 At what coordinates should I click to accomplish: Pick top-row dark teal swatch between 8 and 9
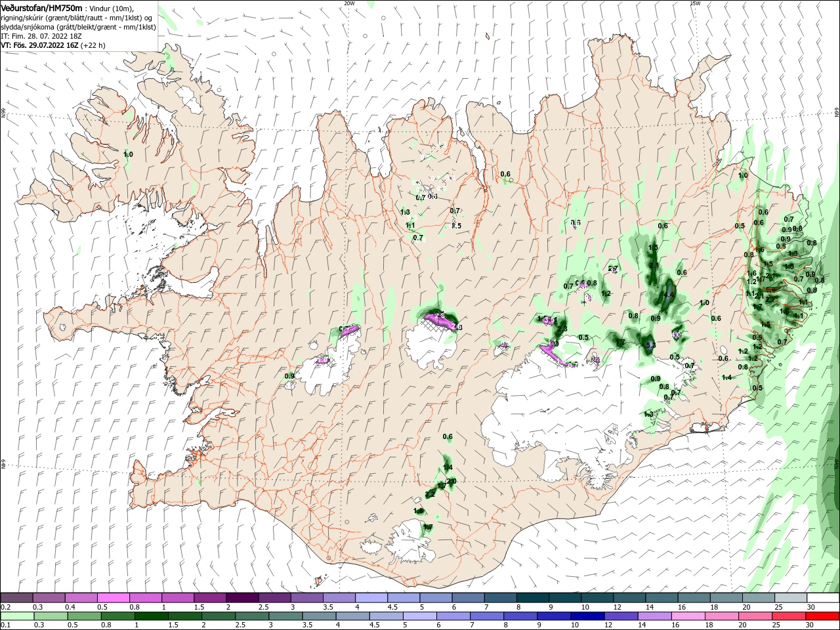point(532,598)
